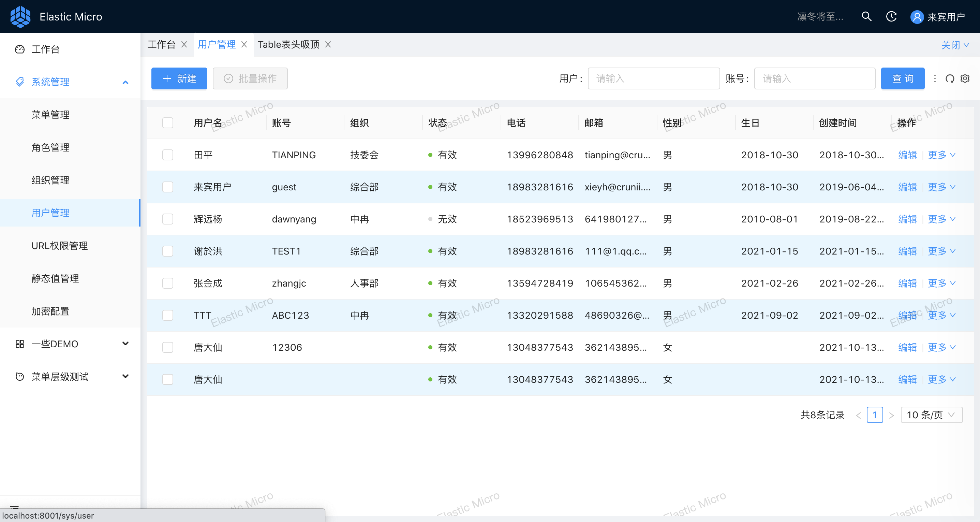The image size is (980, 522).
Task: Click the 新建 button
Action: click(179, 78)
